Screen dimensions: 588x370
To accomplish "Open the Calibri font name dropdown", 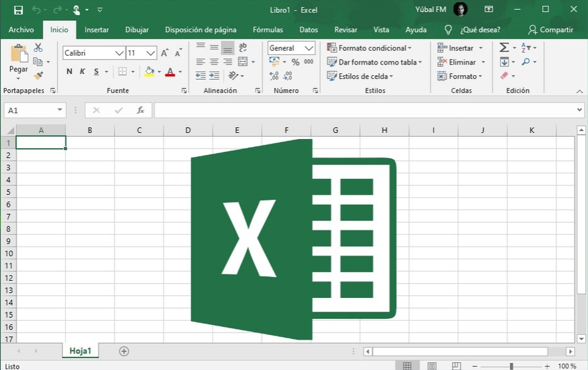I will coord(119,53).
